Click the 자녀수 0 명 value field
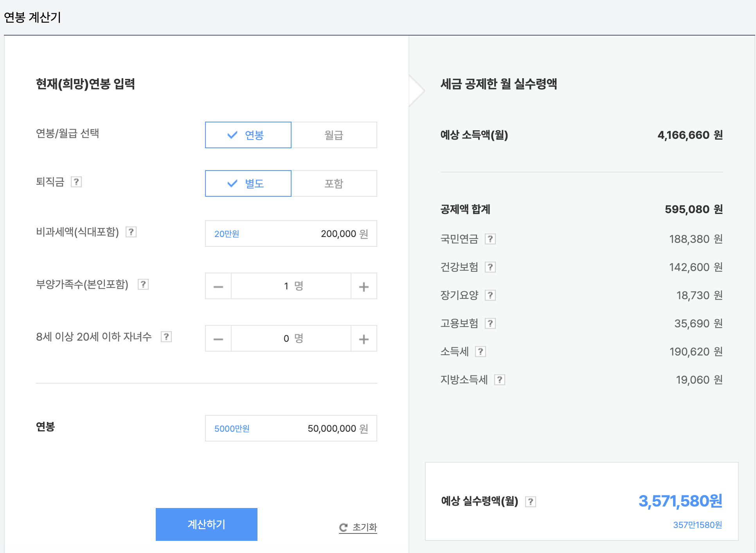756x553 pixels. click(x=291, y=338)
